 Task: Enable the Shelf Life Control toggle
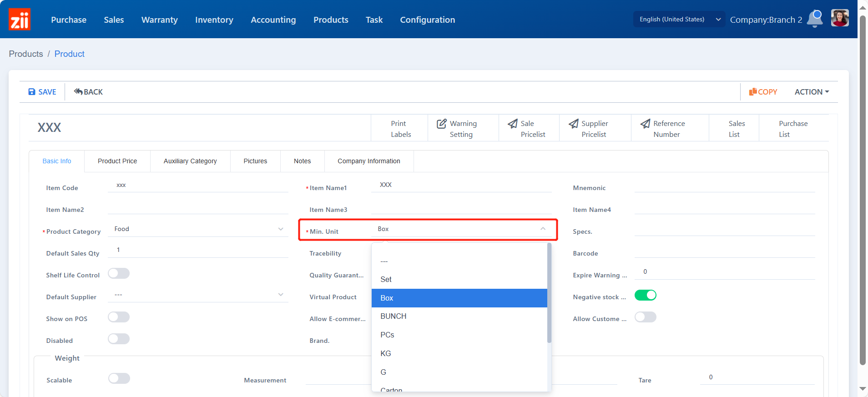[x=119, y=273]
